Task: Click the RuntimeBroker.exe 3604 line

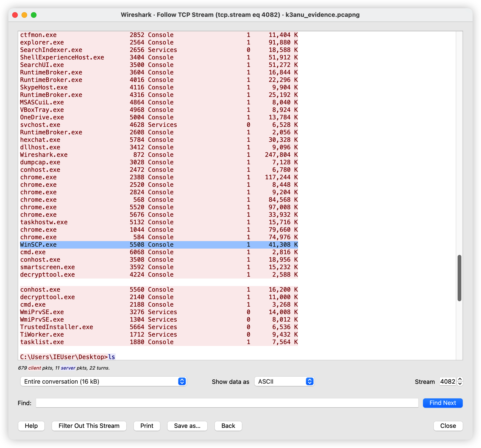Action: click(x=159, y=72)
